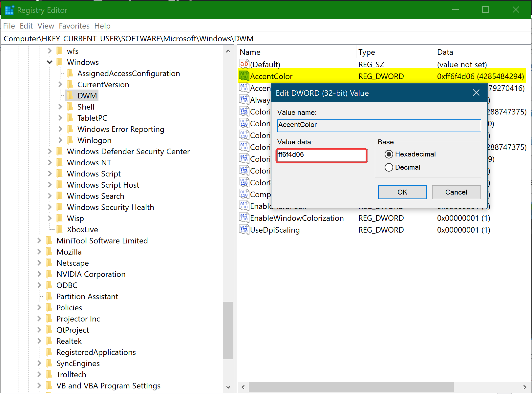
Task: Collapse the Windows key in tree
Action: (50, 62)
